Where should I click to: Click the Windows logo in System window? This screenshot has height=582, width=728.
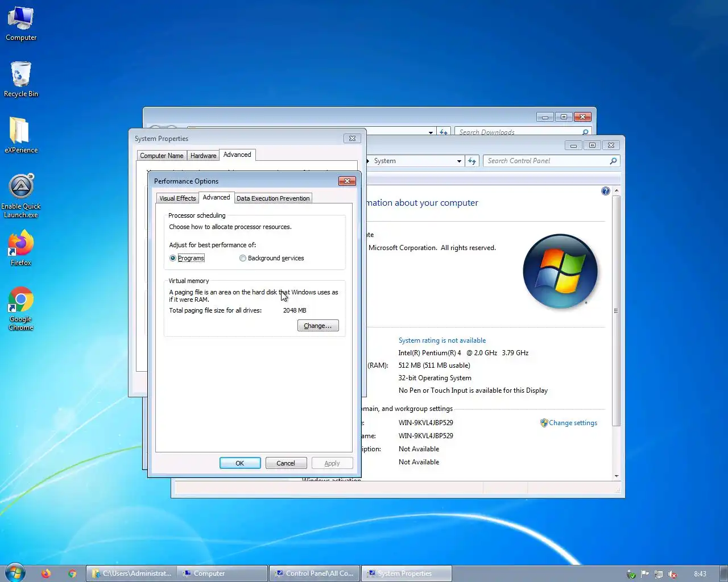pyautogui.click(x=560, y=271)
